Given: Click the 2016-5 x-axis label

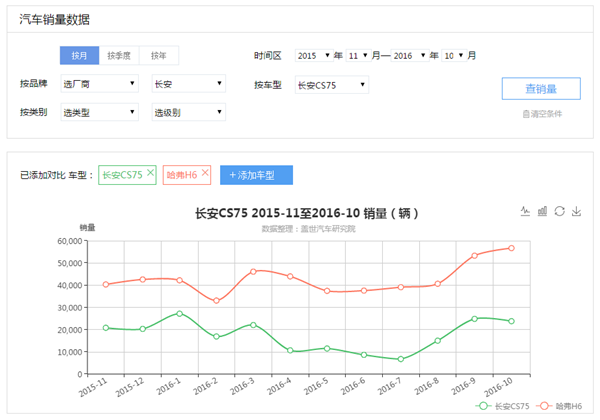Looking at the screenshot, I should [x=316, y=386].
